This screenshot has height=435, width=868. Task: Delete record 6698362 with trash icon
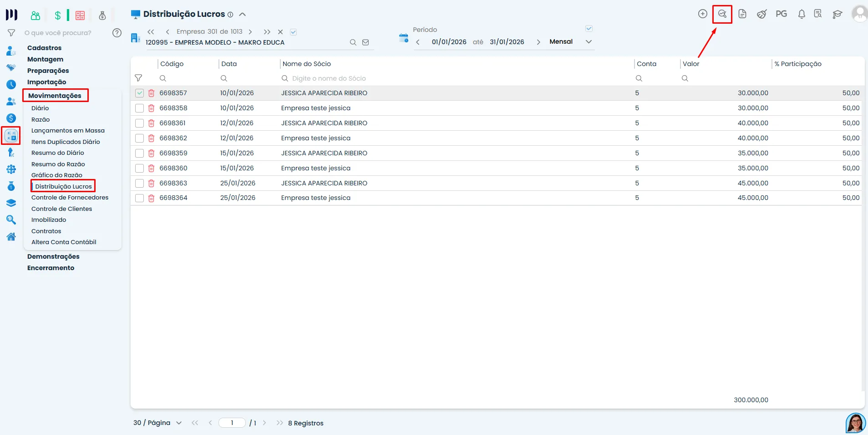(151, 138)
